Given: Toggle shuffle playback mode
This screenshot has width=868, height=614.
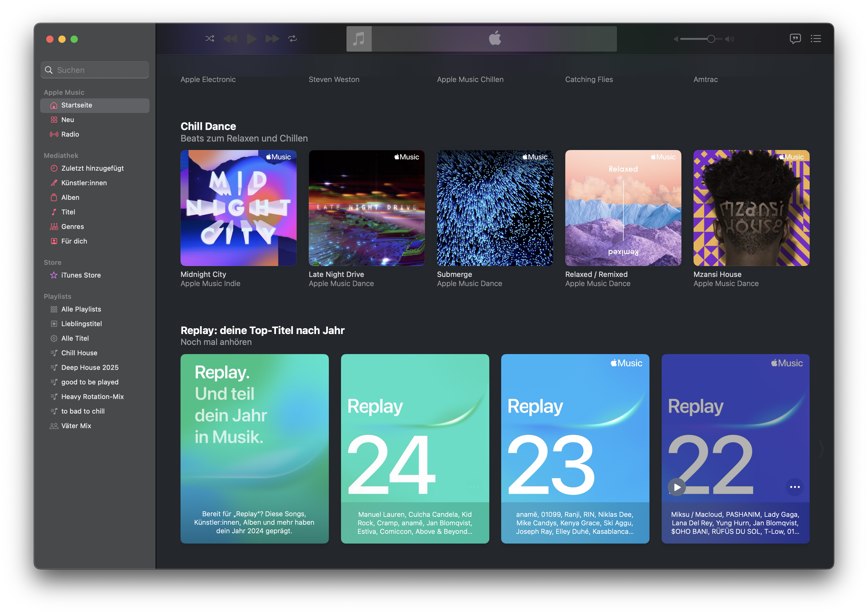Looking at the screenshot, I should coord(210,39).
